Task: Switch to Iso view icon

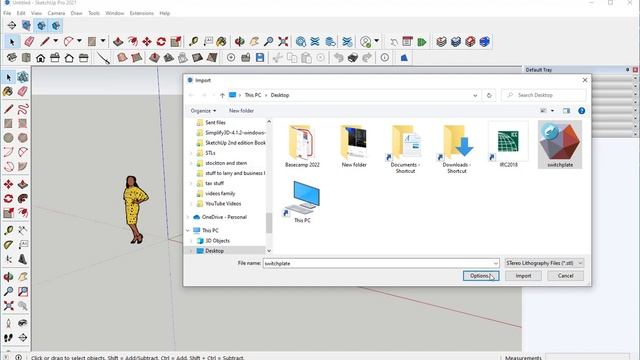Action: (11, 58)
